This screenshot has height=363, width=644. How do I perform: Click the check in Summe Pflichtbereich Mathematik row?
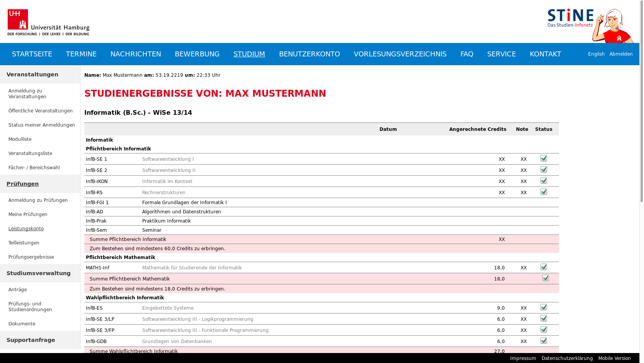pos(545,278)
